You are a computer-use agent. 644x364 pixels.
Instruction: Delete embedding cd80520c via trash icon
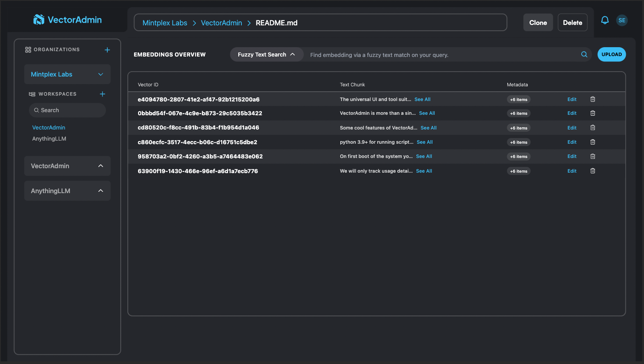[x=593, y=128]
